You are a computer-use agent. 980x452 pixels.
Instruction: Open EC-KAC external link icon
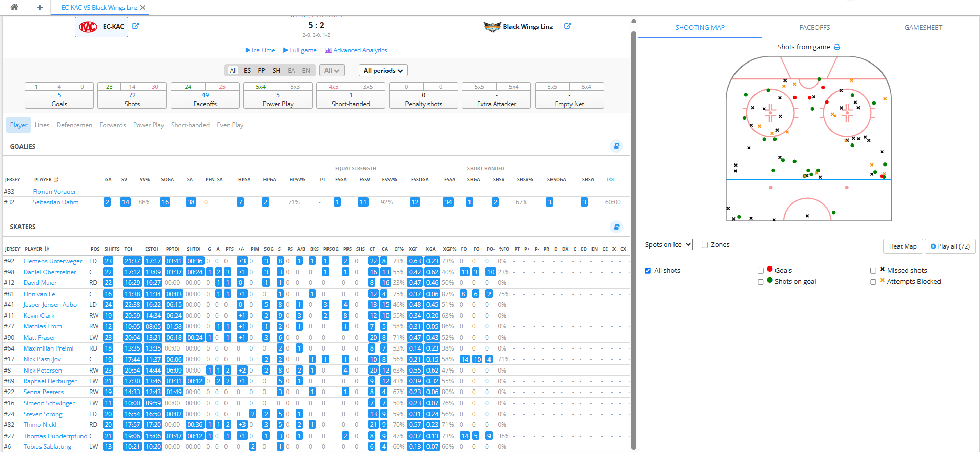[x=135, y=26]
